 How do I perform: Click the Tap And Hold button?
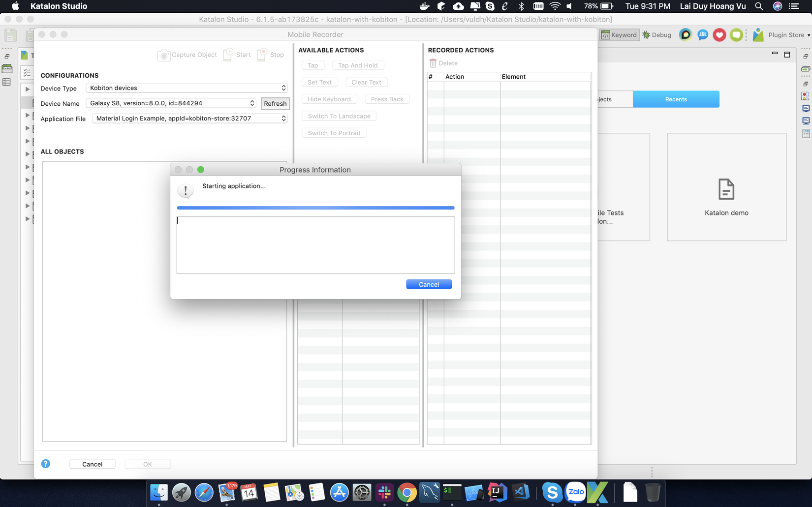click(358, 65)
